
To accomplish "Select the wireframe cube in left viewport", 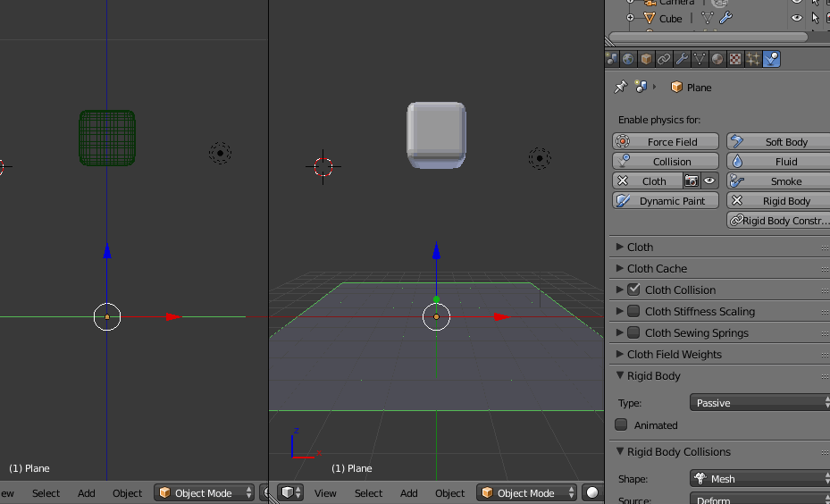I will (x=107, y=138).
